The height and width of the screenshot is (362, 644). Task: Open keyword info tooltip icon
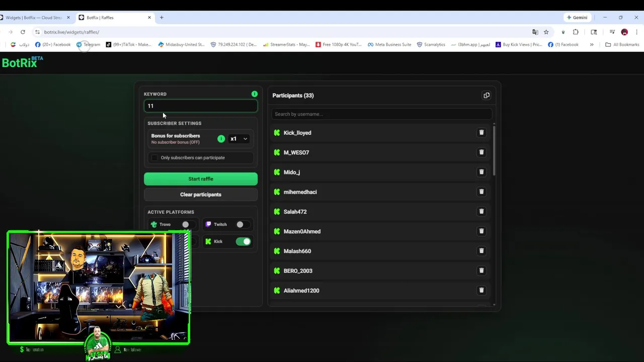pos(255,94)
